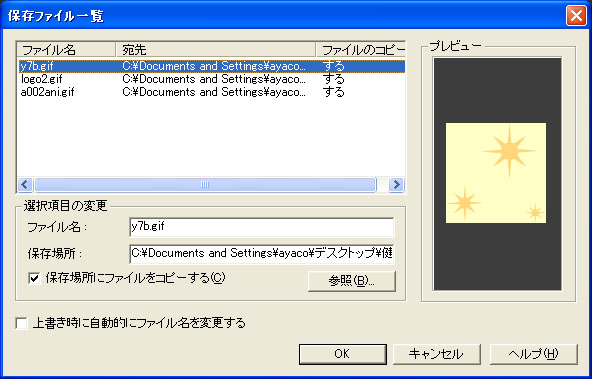
Task: Confirm with the OK button
Action: 343,354
